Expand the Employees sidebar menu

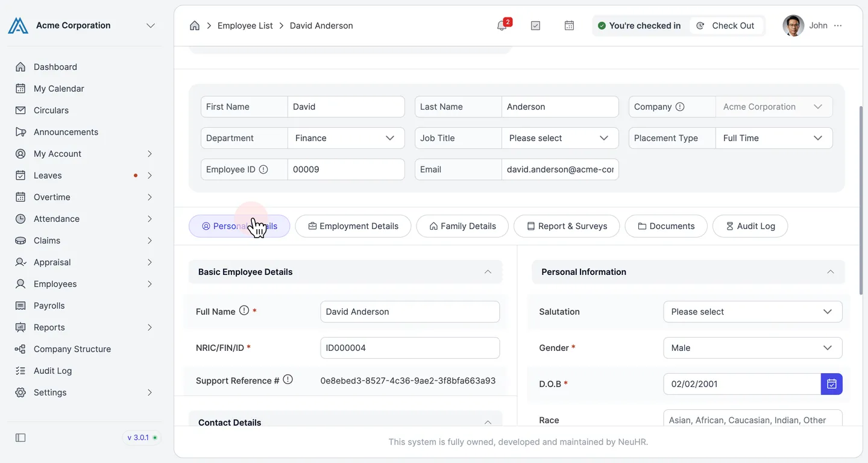coord(149,284)
